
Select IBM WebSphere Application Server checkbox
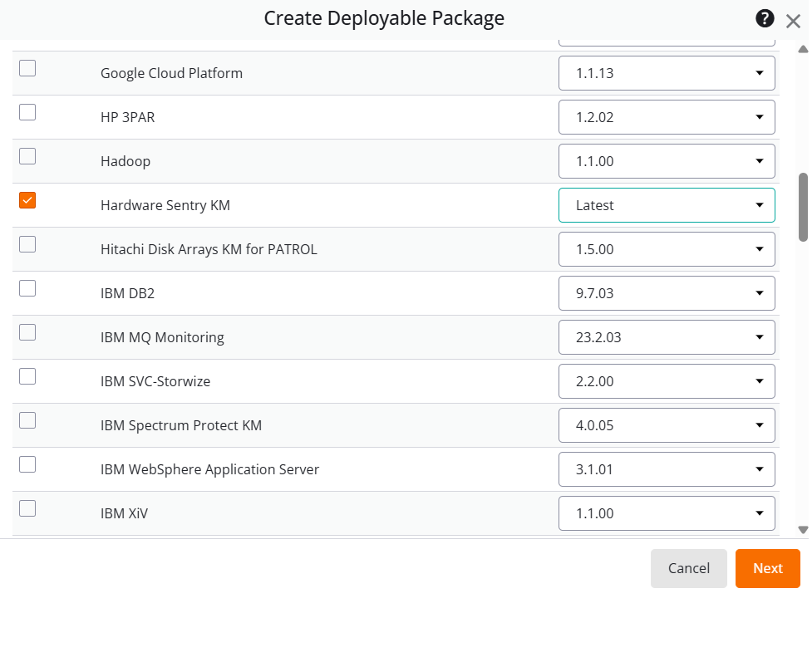[x=27, y=464]
